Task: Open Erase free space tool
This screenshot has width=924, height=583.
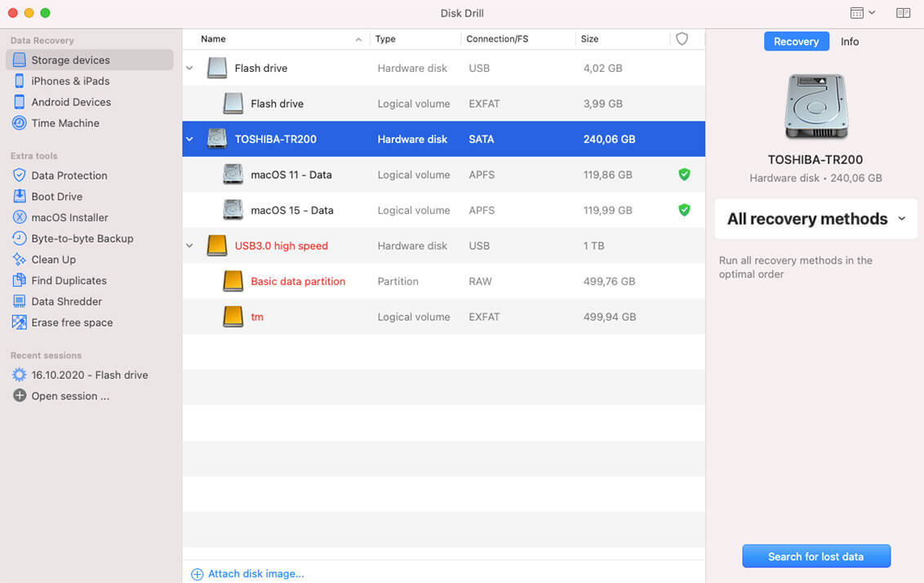Action: (72, 323)
